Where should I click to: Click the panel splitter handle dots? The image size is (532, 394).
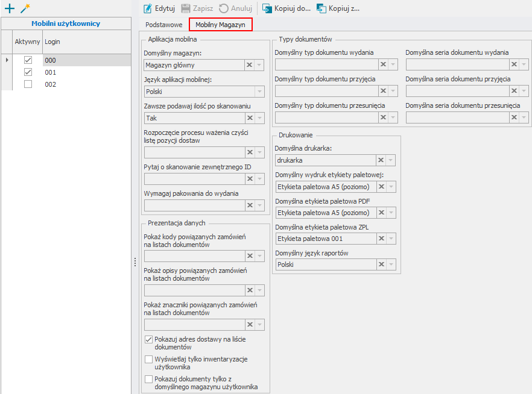135,262
